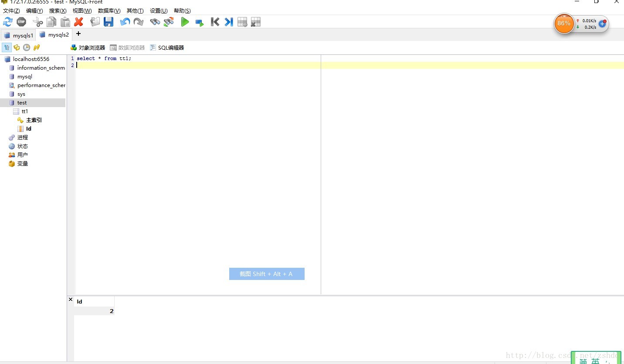Open the 数据浏览器 view
Screen dimensions: 624x364
click(127, 47)
